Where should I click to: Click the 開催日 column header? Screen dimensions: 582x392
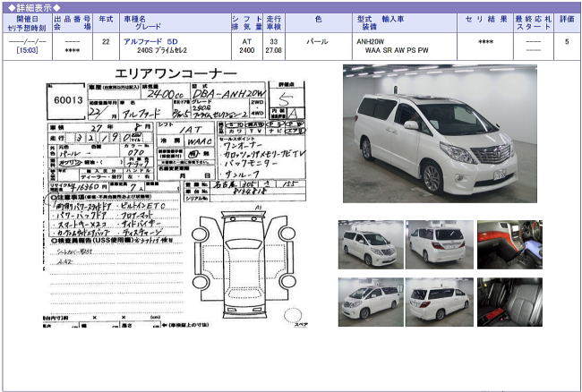click(27, 23)
